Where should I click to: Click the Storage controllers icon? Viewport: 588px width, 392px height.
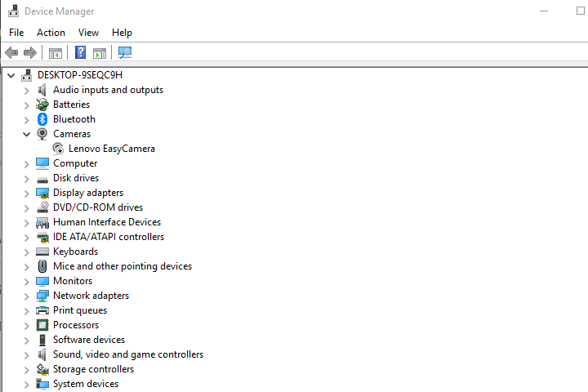(x=42, y=369)
